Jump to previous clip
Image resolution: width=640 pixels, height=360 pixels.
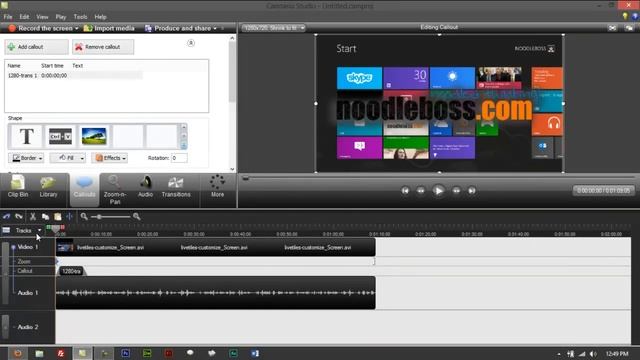coord(405,191)
